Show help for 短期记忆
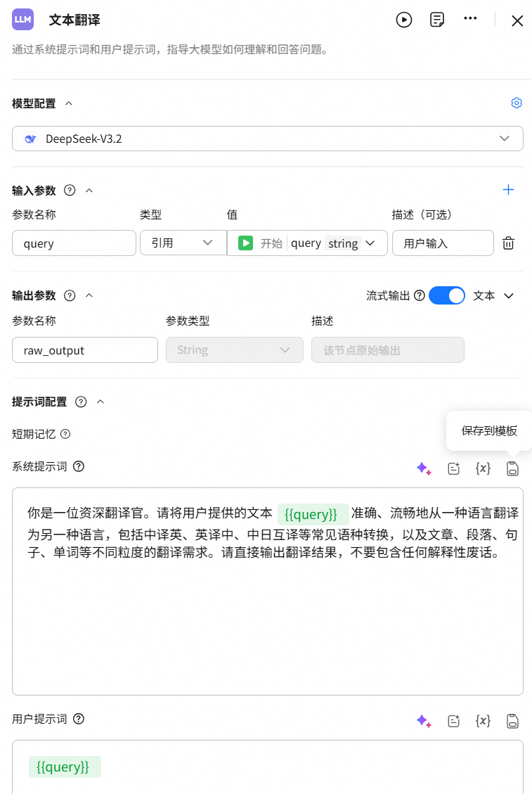This screenshot has width=532, height=794. click(x=65, y=434)
